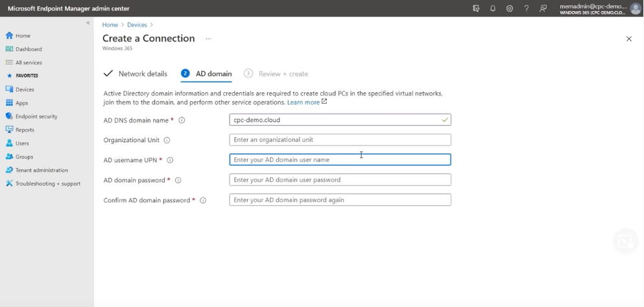This screenshot has height=307, width=644.
Task: Click the Home breadcrumb link
Action: click(110, 25)
